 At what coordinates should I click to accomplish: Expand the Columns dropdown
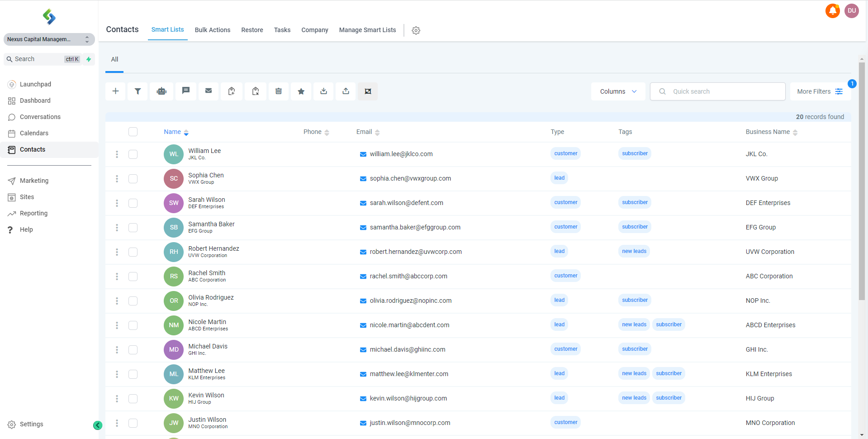coord(618,91)
